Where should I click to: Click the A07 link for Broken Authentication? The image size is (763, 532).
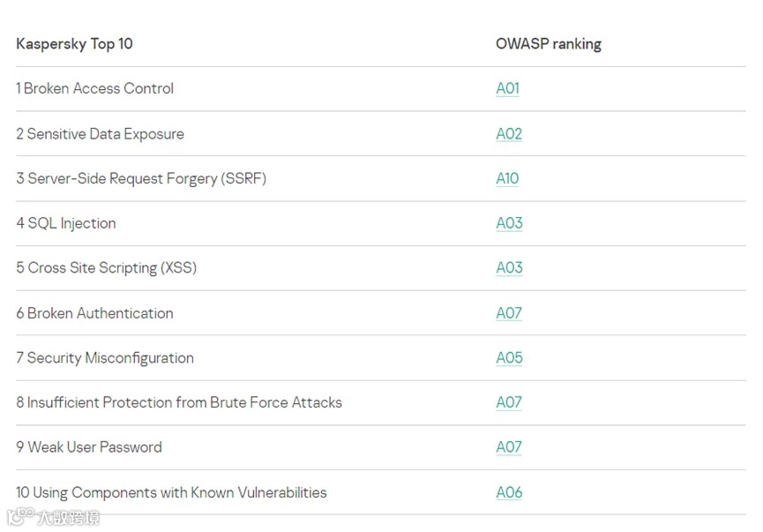pyautogui.click(x=509, y=313)
